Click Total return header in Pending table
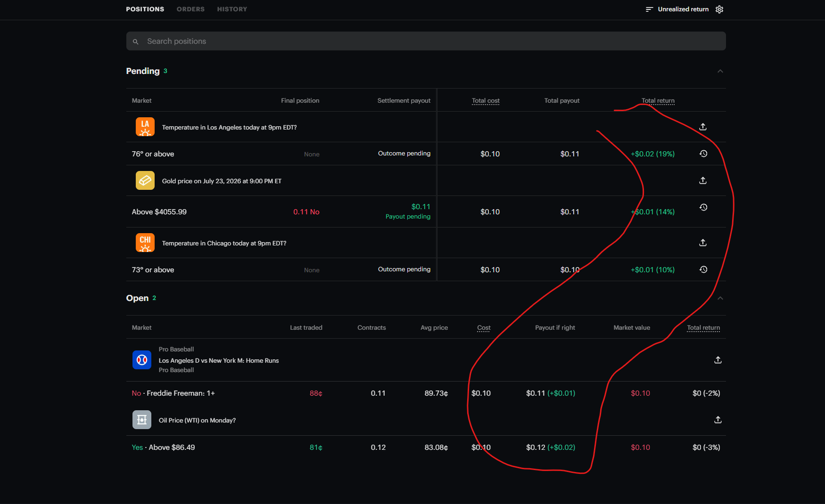The height and width of the screenshot is (504, 825). point(658,101)
